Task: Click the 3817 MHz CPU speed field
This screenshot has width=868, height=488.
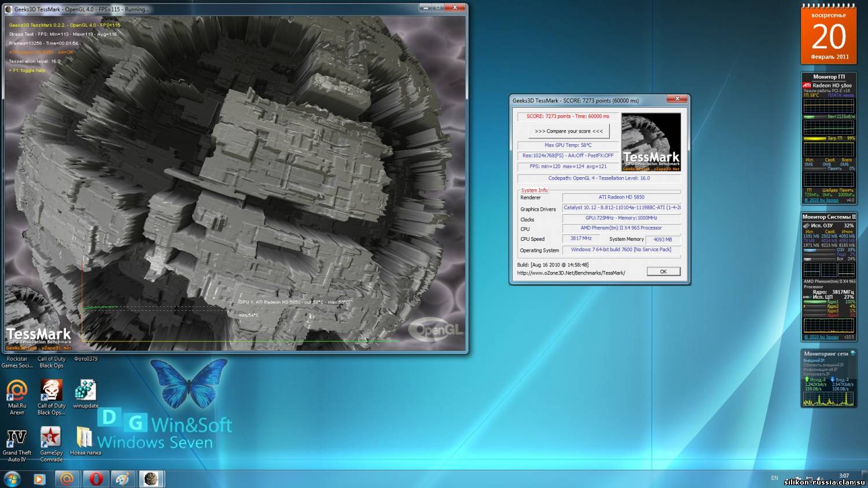Action: [x=581, y=239]
